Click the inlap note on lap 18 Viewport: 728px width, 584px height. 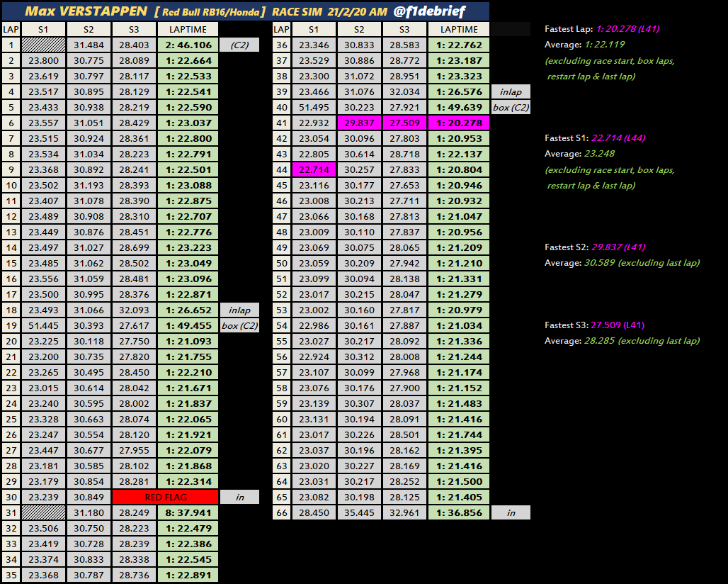[239, 310]
